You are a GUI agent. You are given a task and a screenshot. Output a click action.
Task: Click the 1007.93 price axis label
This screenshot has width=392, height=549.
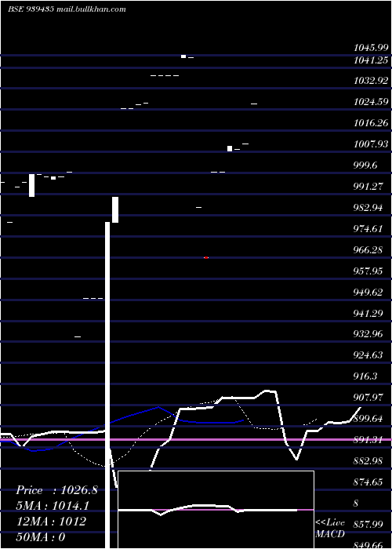(x=371, y=144)
